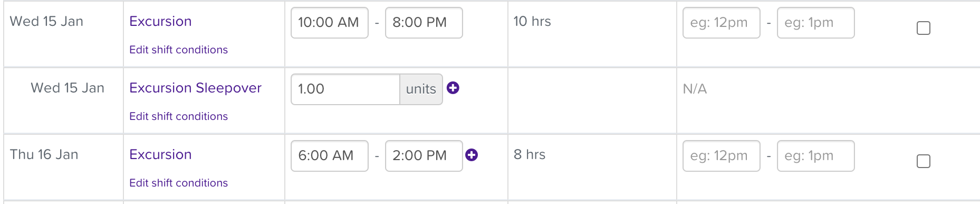Select the 8:00 PM end time field
The height and width of the screenshot is (204, 980).
[424, 23]
